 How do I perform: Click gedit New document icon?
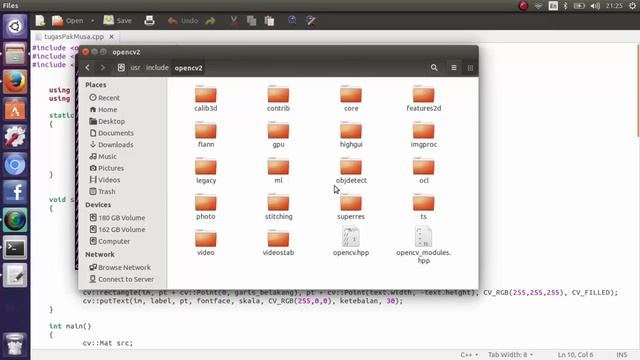[x=40, y=20]
